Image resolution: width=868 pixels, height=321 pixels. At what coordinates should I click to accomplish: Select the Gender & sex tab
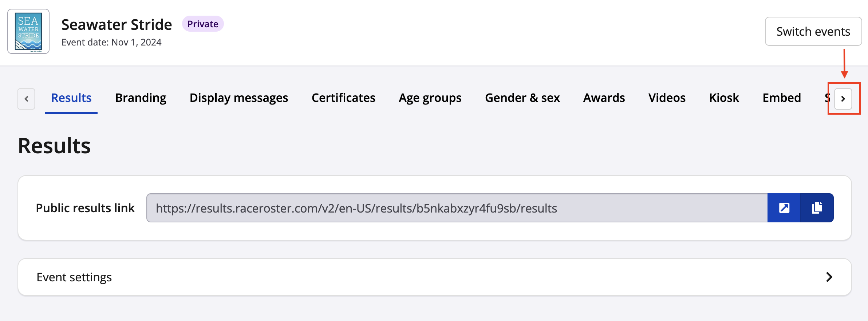(x=522, y=98)
